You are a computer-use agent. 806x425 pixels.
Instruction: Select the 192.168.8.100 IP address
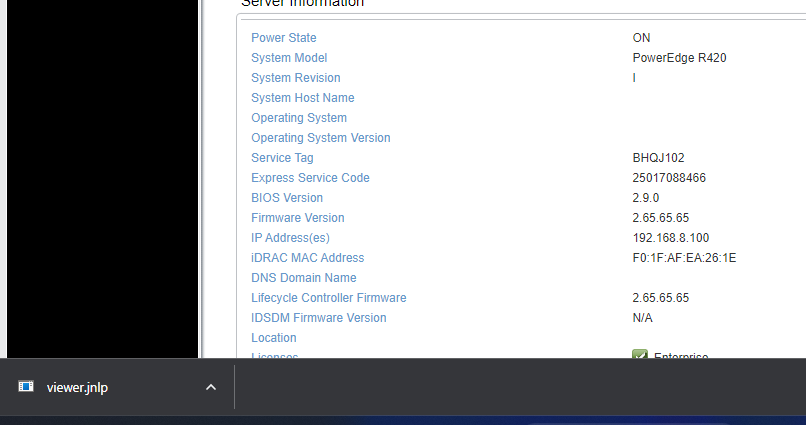point(671,238)
